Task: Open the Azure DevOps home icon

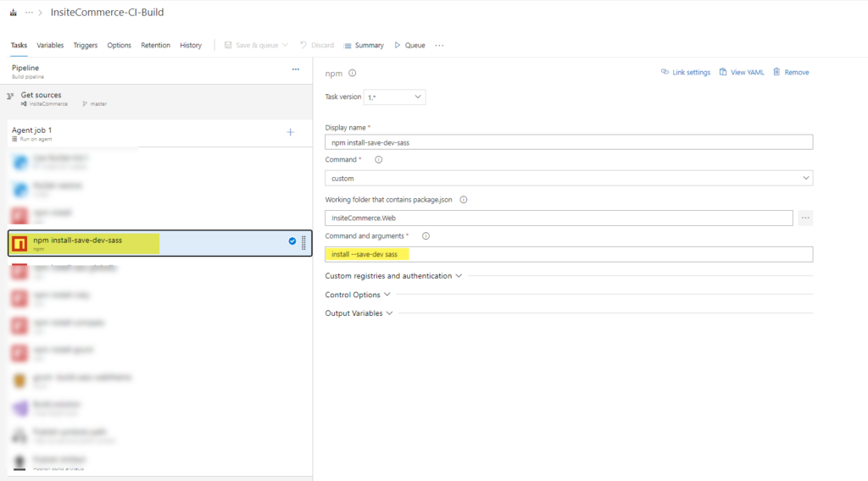Action: coord(14,12)
